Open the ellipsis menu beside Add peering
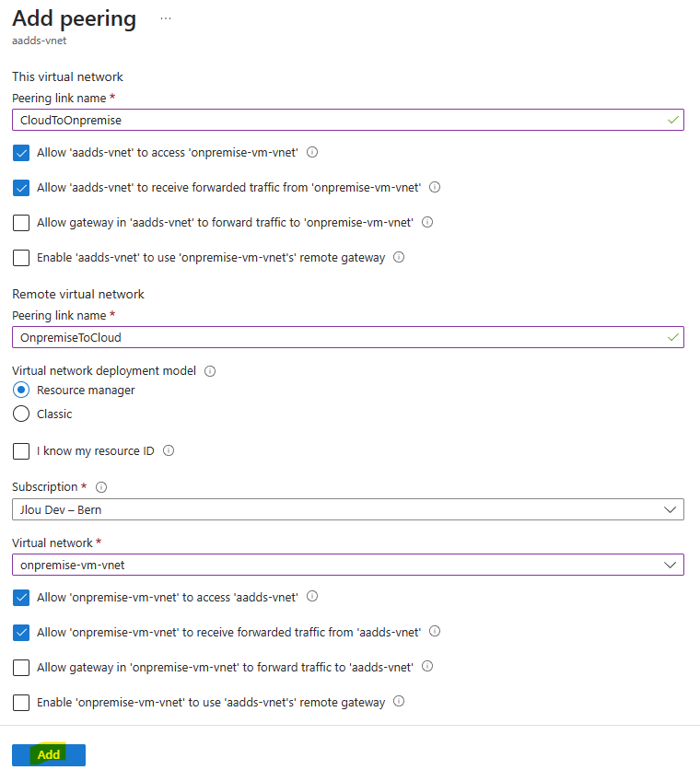The height and width of the screenshot is (770, 700). point(166,18)
